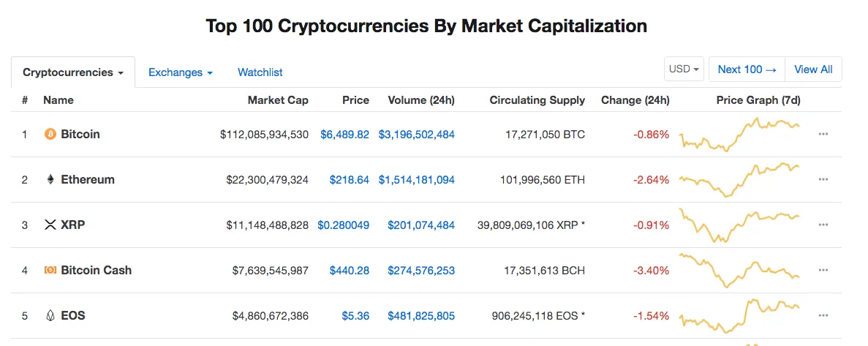Click the Bitcoin Cash logo icon
This screenshot has height=346, width=868.
pos(50,270)
